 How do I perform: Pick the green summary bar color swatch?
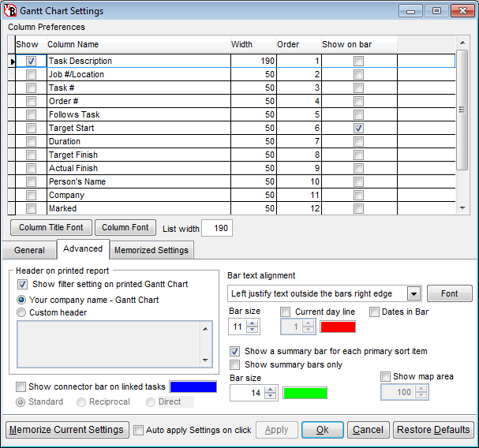[x=305, y=392]
